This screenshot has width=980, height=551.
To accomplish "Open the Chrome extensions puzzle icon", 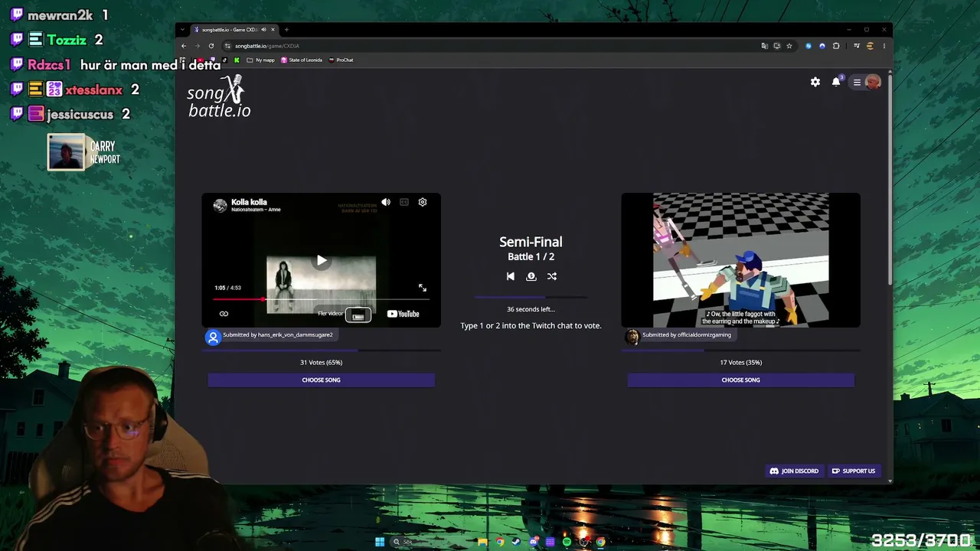I will click(836, 46).
